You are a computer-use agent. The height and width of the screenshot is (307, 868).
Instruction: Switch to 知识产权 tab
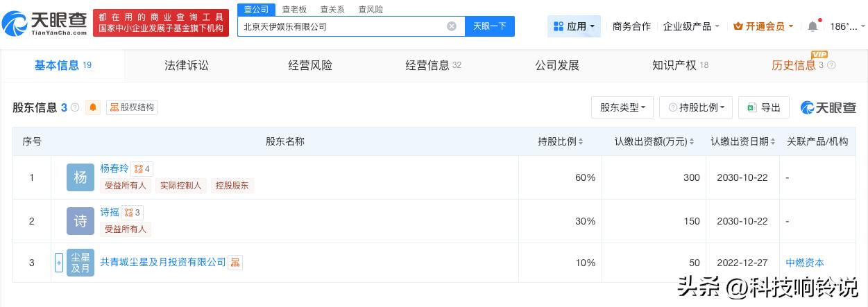click(x=680, y=65)
